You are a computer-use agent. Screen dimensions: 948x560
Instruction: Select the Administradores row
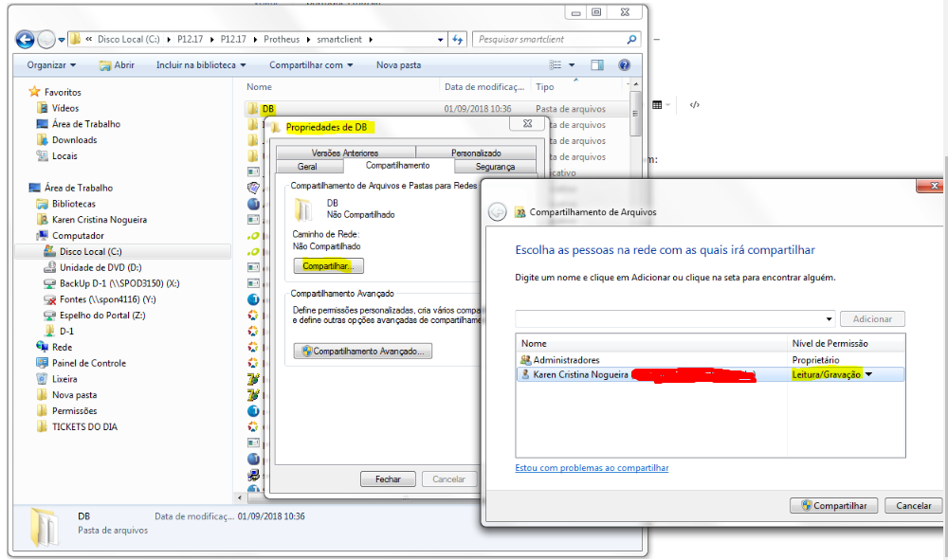[710, 359]
